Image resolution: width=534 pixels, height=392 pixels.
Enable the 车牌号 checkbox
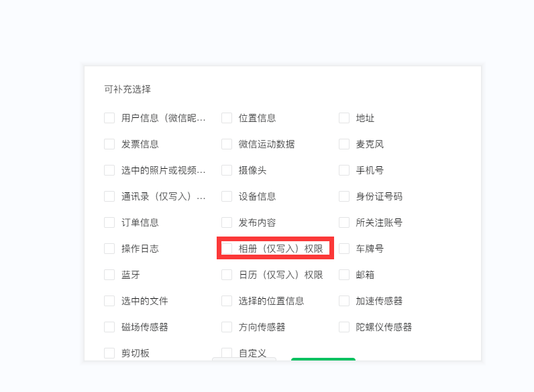[344, 249]
